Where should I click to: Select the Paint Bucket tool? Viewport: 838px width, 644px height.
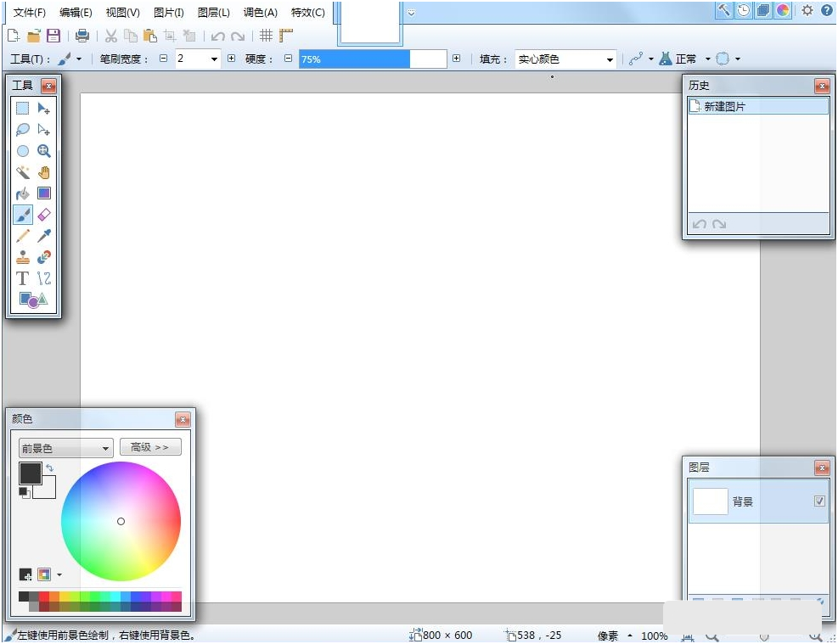(x=22, y=193)
